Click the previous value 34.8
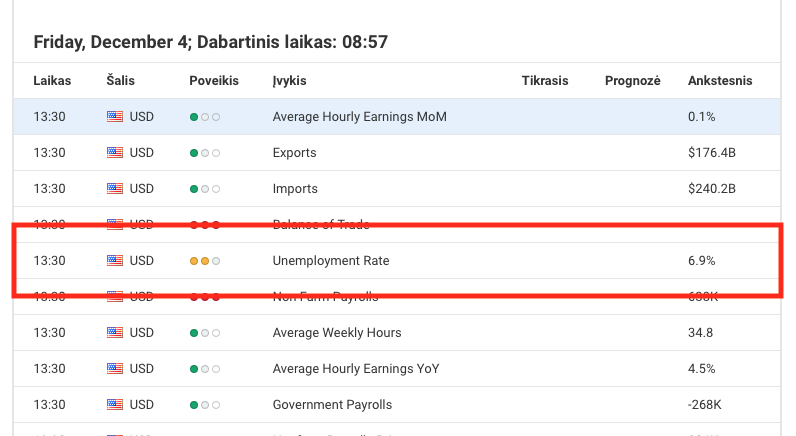 click(701, 333)
